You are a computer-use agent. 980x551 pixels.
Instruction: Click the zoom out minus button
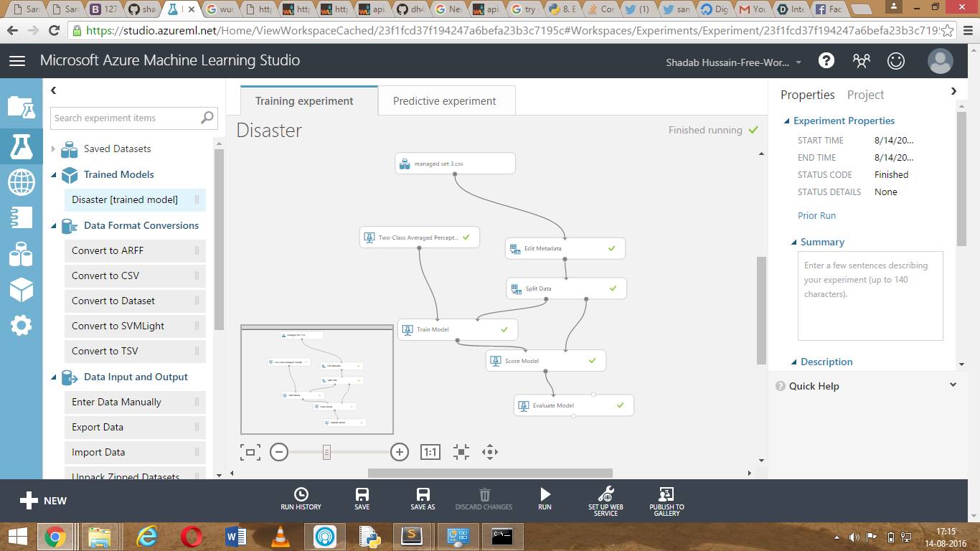click(279, 451)
